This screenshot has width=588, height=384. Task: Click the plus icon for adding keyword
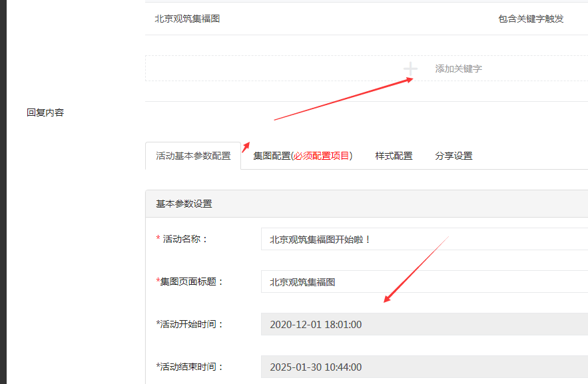[x=410, y=69]
